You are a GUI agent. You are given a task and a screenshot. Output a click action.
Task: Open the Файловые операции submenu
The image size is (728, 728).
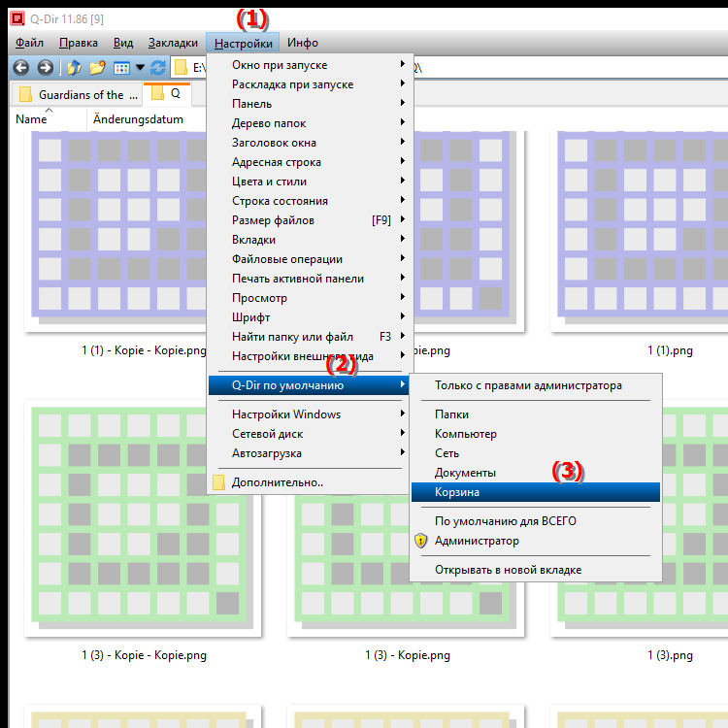pos(309,259)
